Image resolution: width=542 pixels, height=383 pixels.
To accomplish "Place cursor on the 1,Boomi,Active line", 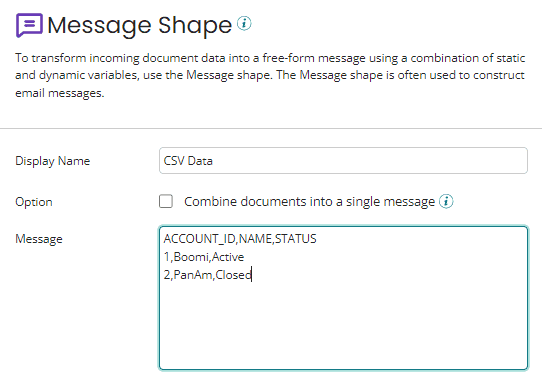I will (204, 257).
